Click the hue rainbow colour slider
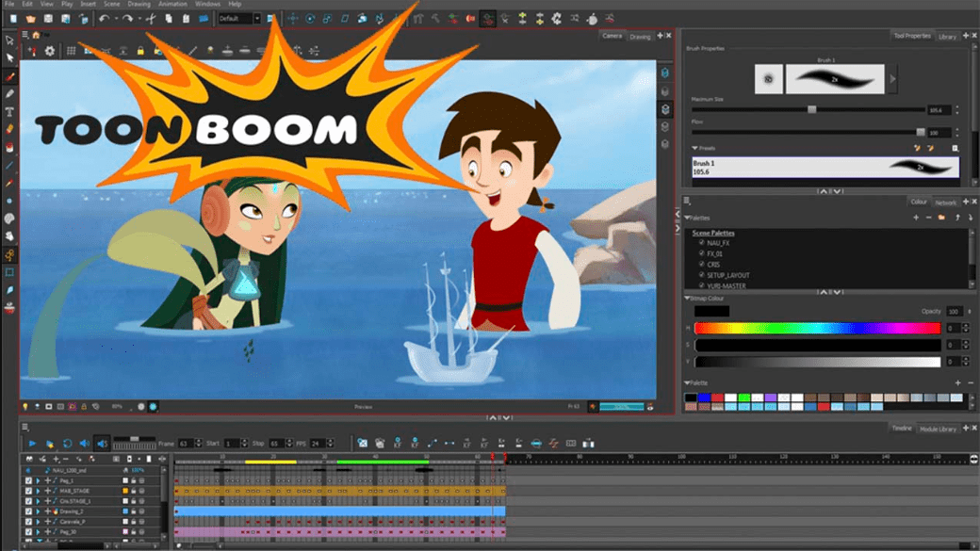 click(x=817, y=328)
